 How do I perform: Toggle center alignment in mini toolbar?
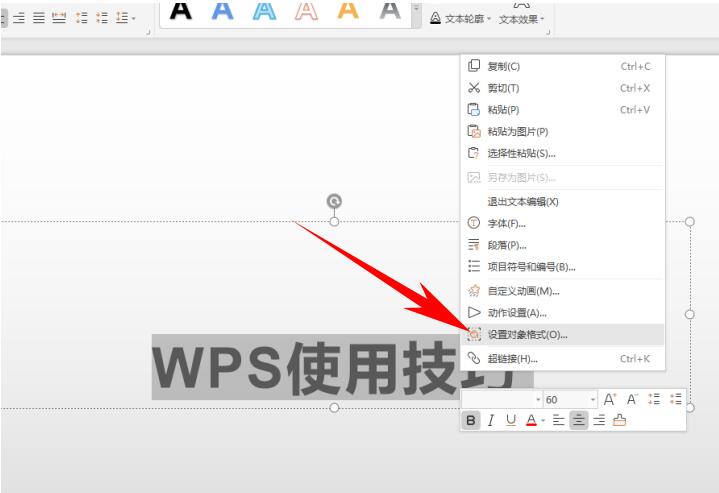(579, 420)
